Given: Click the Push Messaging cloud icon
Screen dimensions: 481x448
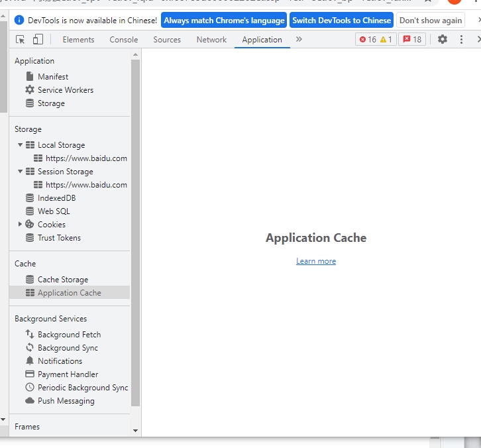Looking at the screenshot, I should point(30,400).
